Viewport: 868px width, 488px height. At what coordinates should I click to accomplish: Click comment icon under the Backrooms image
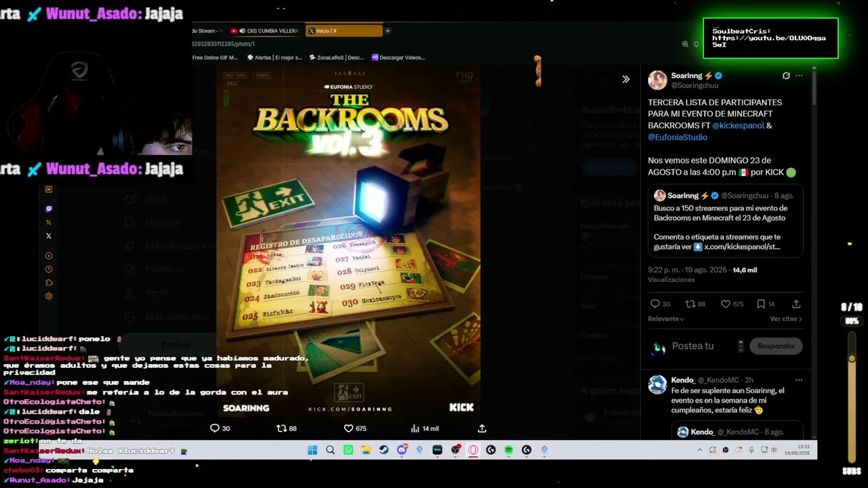(215, 428)
